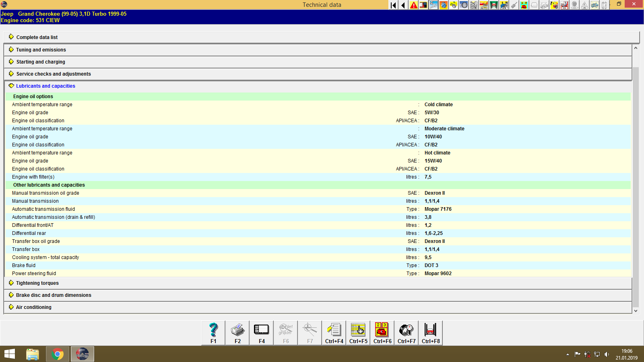
Task: Click the first-record navigation icon
Action: (392, 5)
